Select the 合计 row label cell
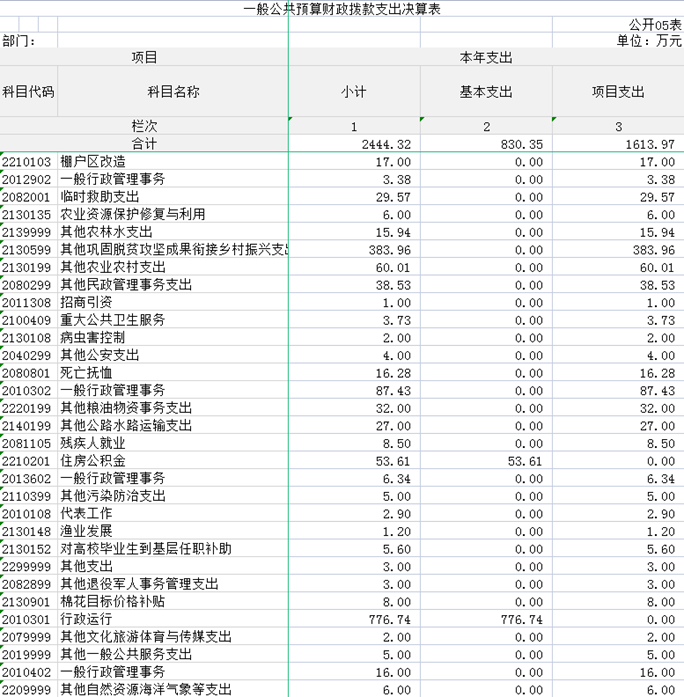Screen dimensions: 684x697 145,144
